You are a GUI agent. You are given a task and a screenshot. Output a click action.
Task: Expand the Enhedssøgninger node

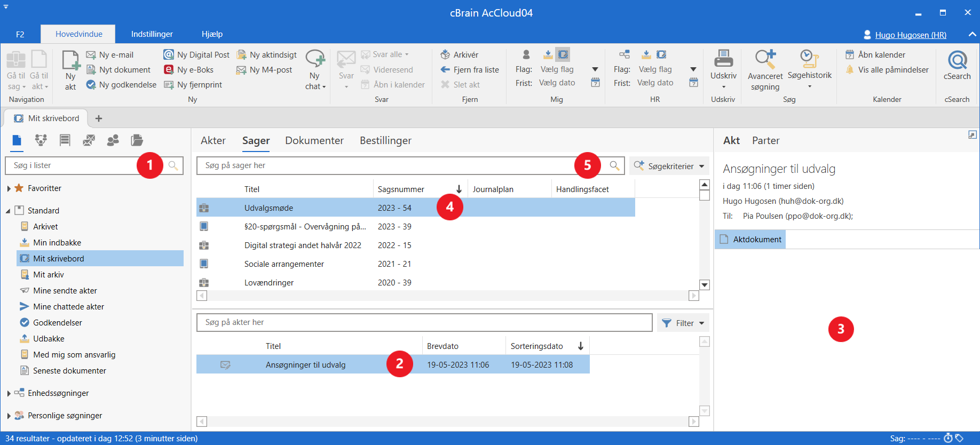[9, 393]
